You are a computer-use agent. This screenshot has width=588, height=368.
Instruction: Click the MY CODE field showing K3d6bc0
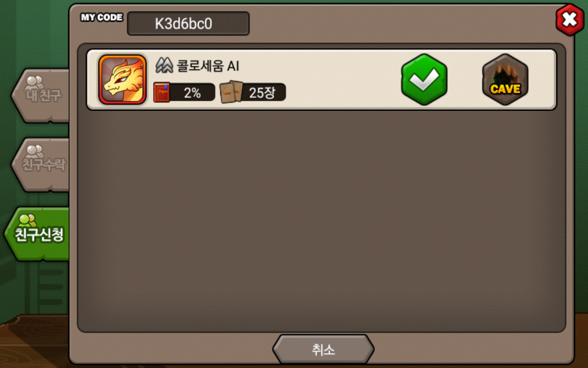point(188,23)
